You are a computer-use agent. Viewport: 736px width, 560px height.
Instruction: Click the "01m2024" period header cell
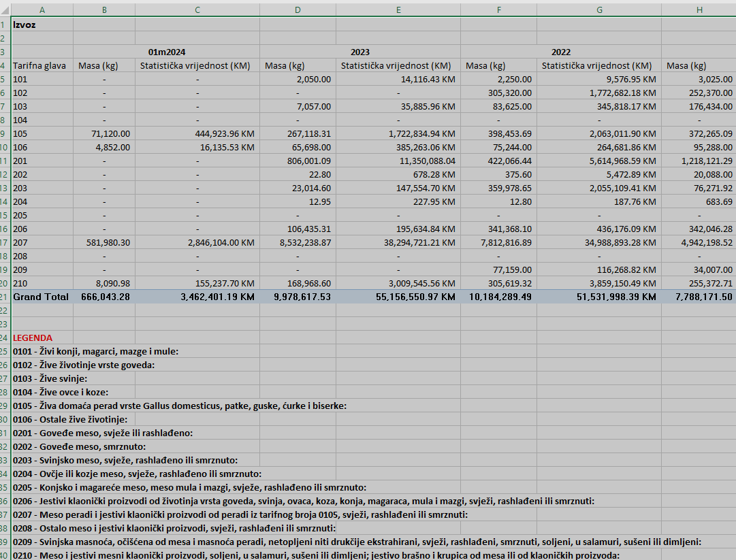[x=167, y=52]
